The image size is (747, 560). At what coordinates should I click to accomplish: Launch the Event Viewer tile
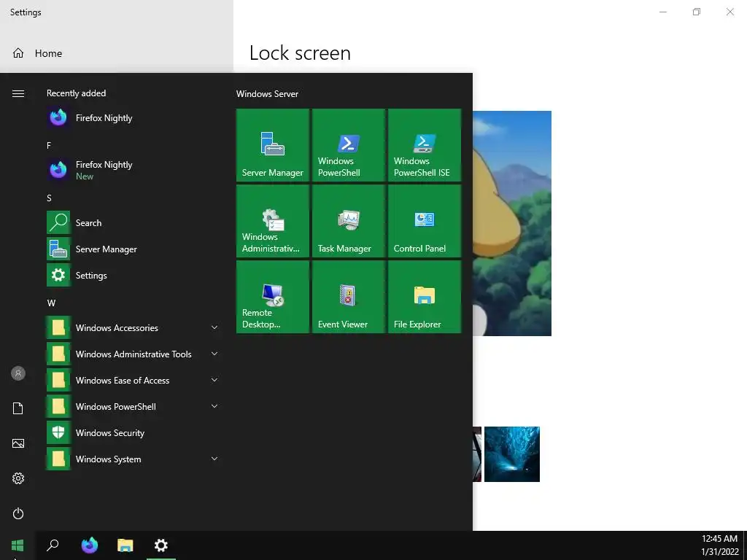(348, 297)
